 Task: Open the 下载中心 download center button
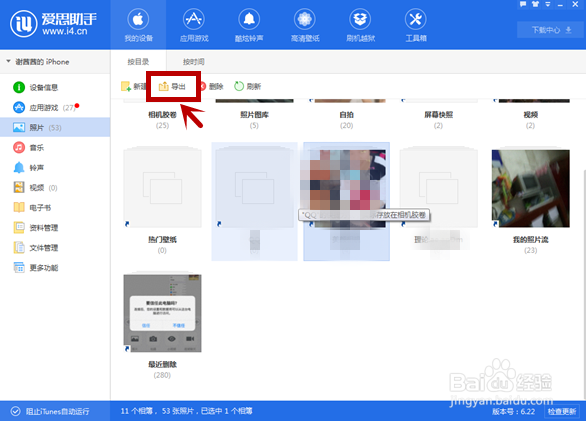pos(552,30)
